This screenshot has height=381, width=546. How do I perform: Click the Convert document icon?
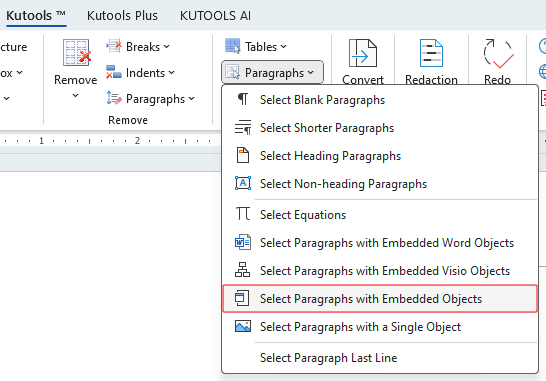pos(362,53)
